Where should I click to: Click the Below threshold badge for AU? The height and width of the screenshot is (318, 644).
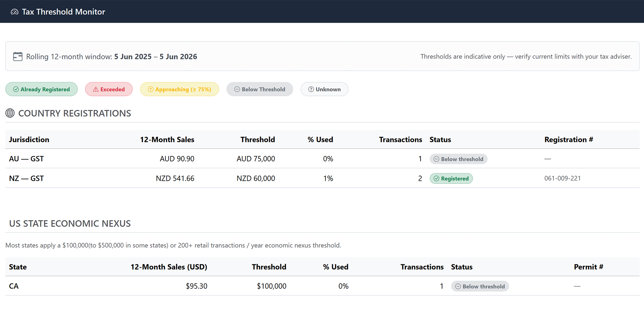click(459, 159)
